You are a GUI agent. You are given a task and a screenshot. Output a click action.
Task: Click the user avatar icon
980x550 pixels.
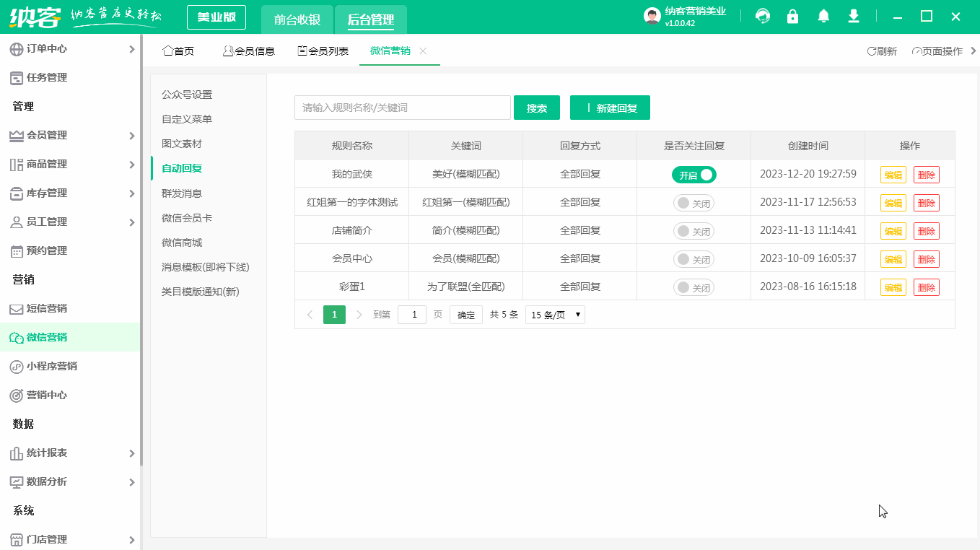(x=652, y=17)
